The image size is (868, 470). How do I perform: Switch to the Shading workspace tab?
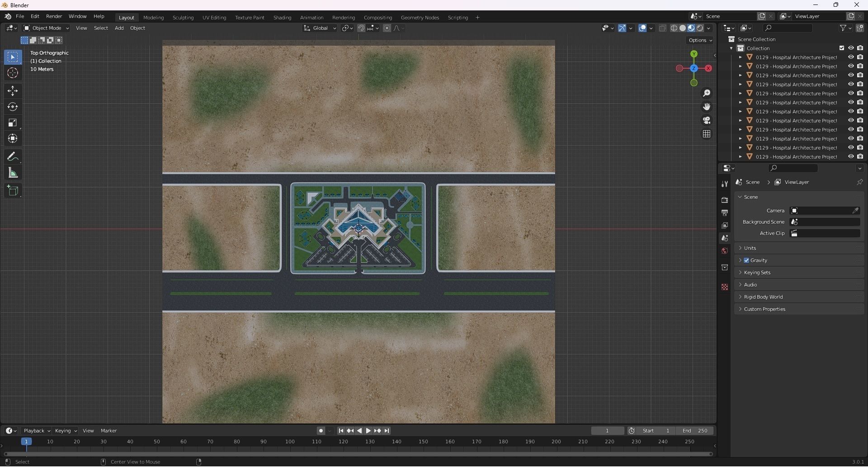[282, 18]
